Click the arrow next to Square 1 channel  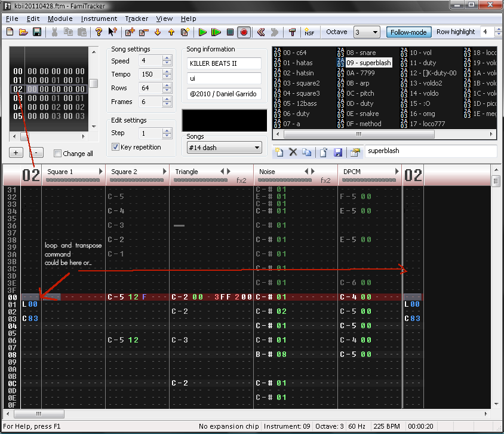100,172
